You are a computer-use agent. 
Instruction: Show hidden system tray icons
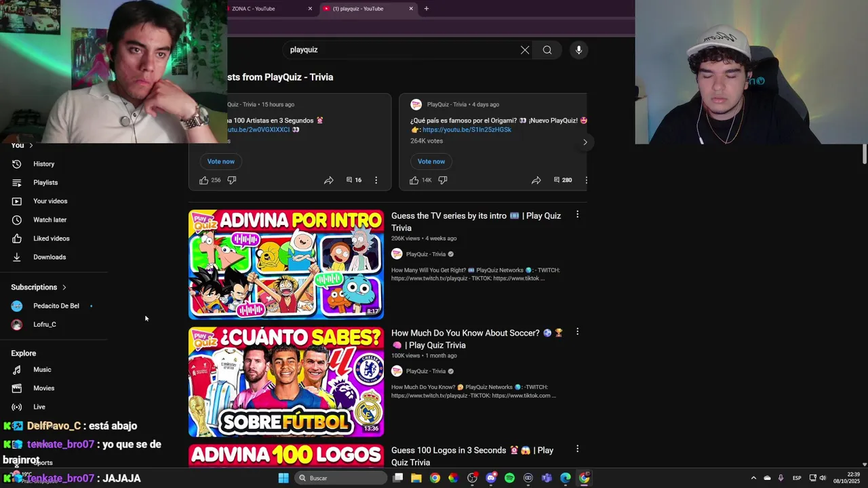tap(753, 478)
